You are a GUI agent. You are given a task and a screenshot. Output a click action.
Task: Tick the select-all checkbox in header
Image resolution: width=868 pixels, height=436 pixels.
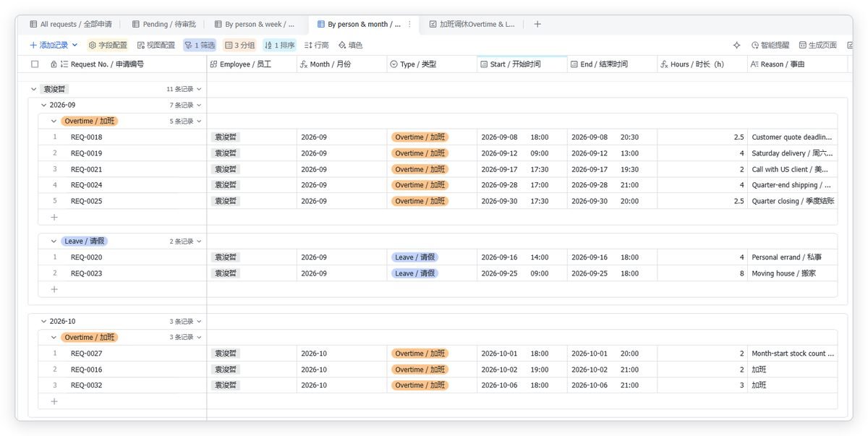coord(35,64)
